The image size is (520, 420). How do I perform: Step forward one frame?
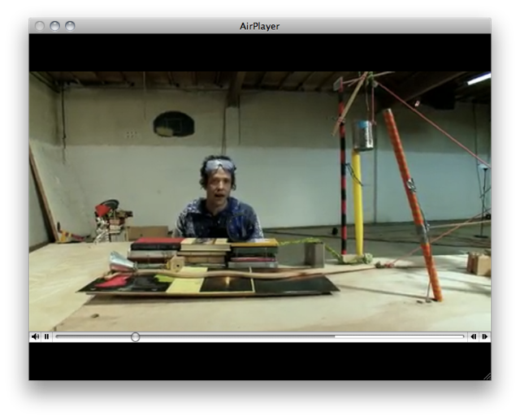tap(485, 337)
